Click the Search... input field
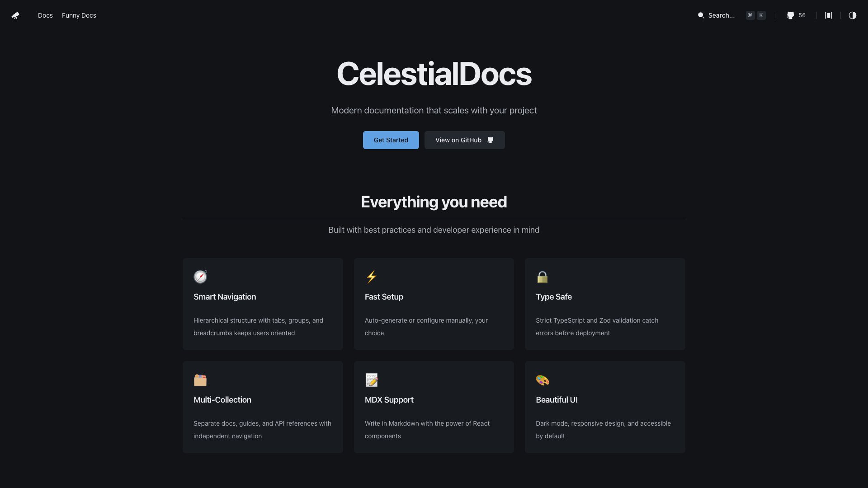Screen dimensions: 868x488 721,15
